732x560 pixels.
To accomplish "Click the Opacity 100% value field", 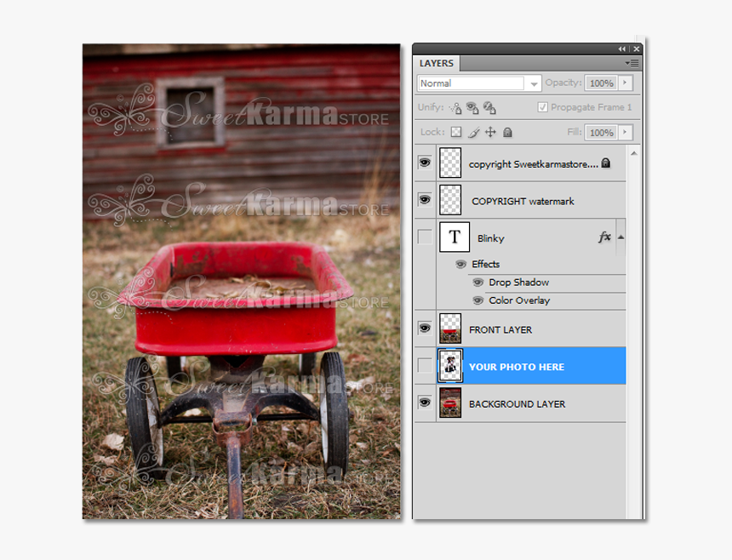I will (x=601, y=83).
